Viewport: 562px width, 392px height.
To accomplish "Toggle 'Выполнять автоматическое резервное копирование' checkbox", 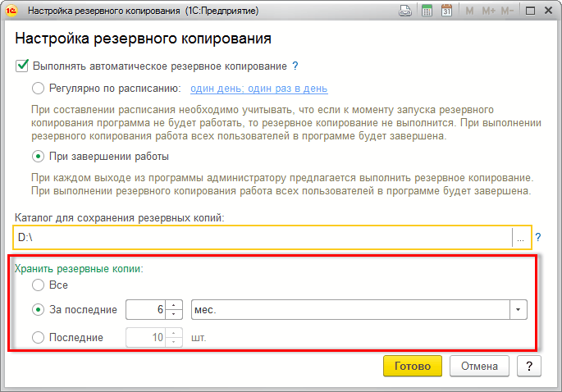I will [x=22, y=66].
